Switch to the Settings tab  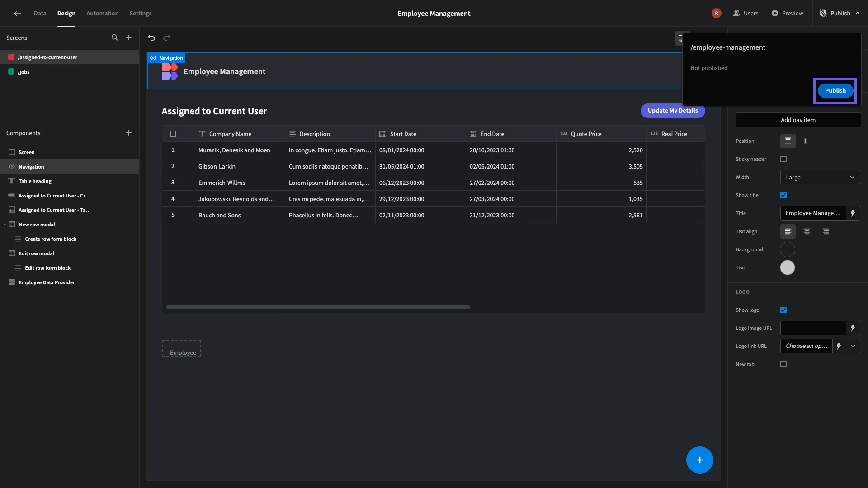[141, 14]
